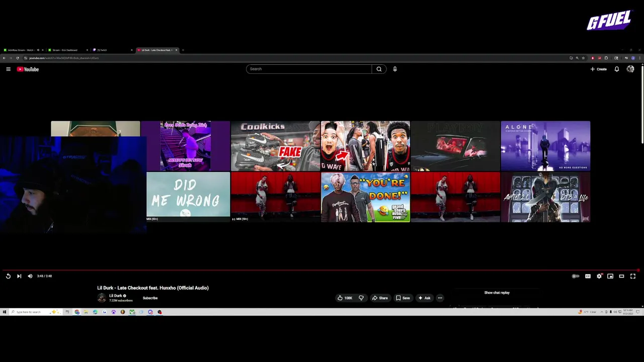
Task: Like the video with 108K likes
Action: (345, 298)
